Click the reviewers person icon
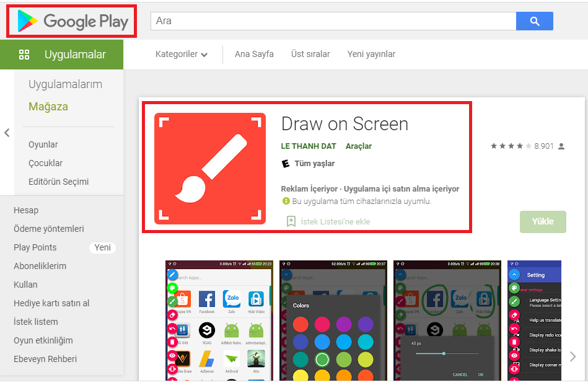The height and width of the screenshot is (385, 588). pos(561,146)
